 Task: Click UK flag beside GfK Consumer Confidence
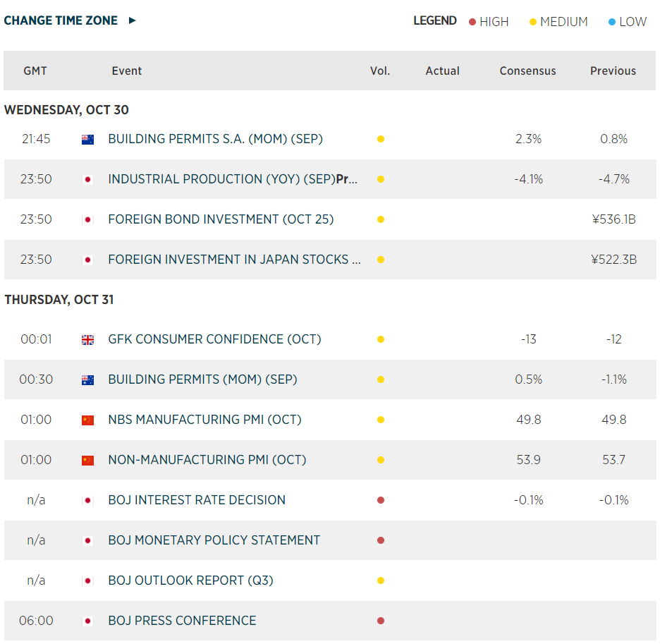pyautogui.click(x=87, y=340)
